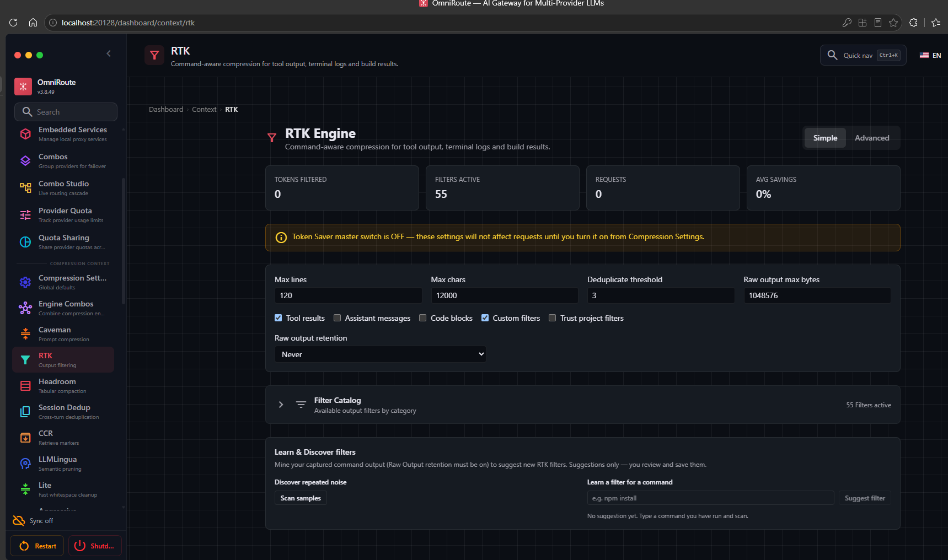
Task: Click the sidebar vertical scrollbar
Action: [x=124, y=240]
